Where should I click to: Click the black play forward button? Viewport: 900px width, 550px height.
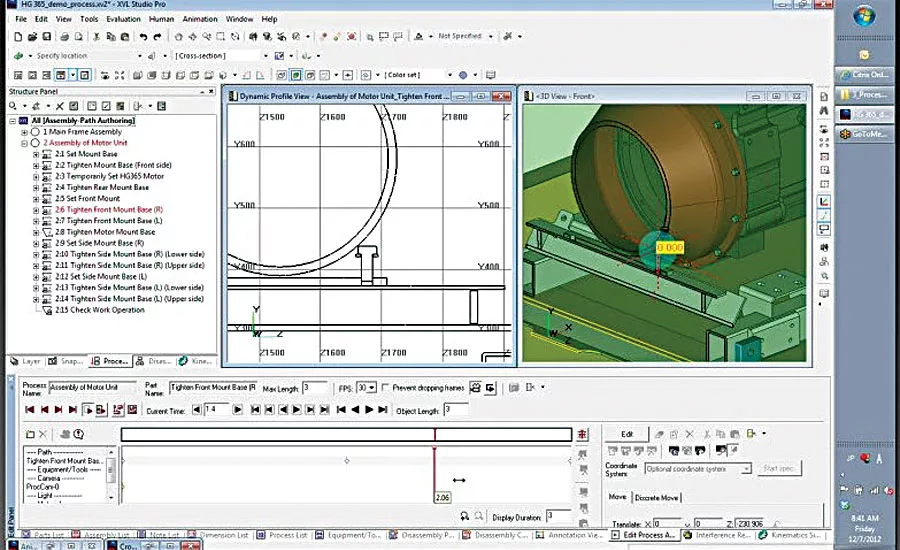pyautogui.click(x=369, y=409)
